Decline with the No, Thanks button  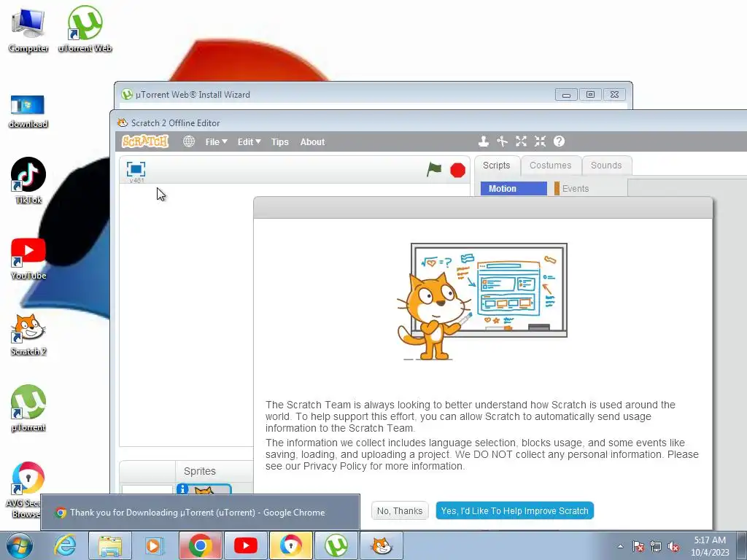point(400,511)
